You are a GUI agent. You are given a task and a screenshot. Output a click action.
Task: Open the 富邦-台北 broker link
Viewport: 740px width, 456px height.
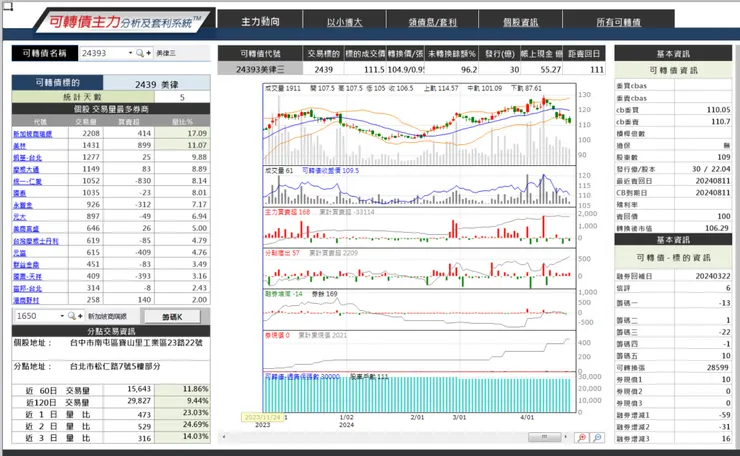tap(27, 288)
